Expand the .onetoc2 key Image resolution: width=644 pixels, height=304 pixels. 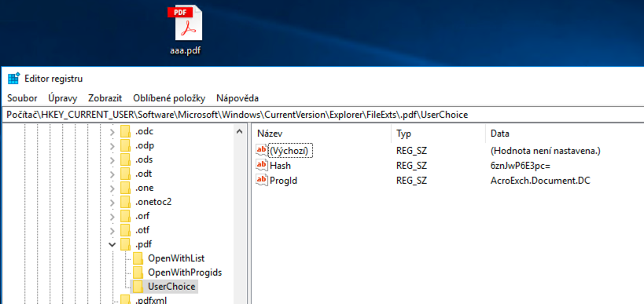(x=112, y=202)
